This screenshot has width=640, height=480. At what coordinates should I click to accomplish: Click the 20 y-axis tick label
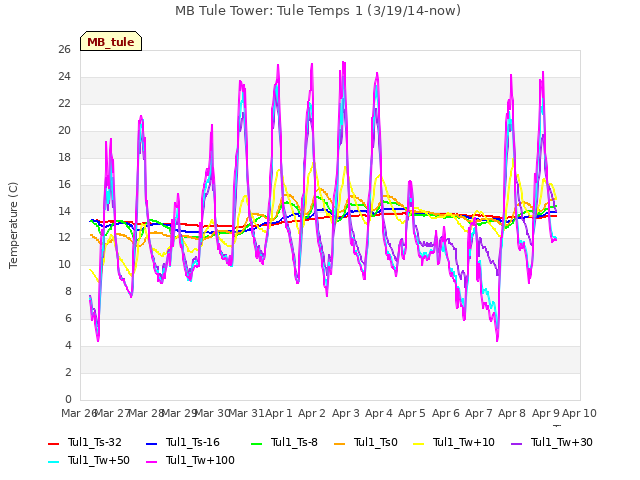(x=64, y=131)
